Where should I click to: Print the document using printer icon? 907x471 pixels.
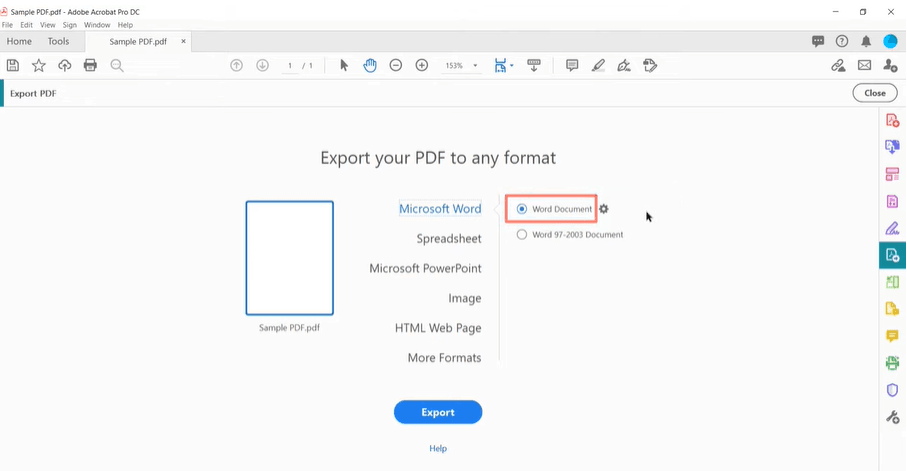click(90, 65)
